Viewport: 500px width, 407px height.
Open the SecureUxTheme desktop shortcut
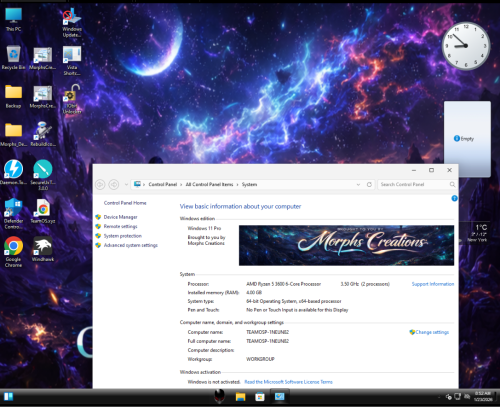point(43,175)
